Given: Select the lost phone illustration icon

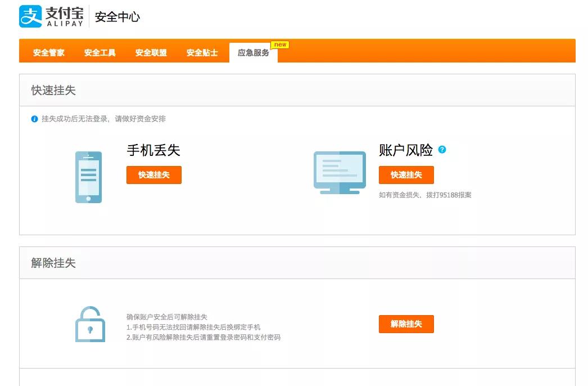Looking at the screenshot, I should (88, 176).
